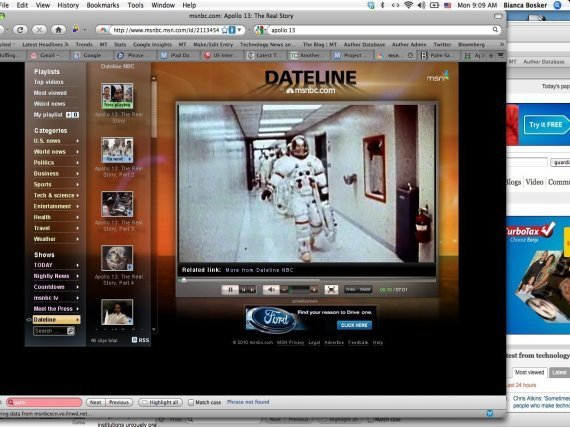Expand the Tech & science category
This screenshot has height=427, width=570.
56,195
